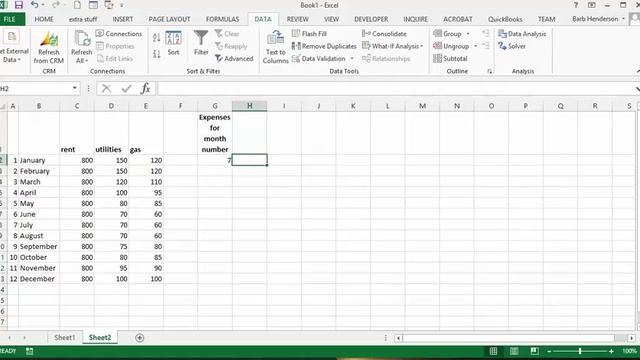Select the utilities header cell

pyautogui.click(x=111, y=133)
